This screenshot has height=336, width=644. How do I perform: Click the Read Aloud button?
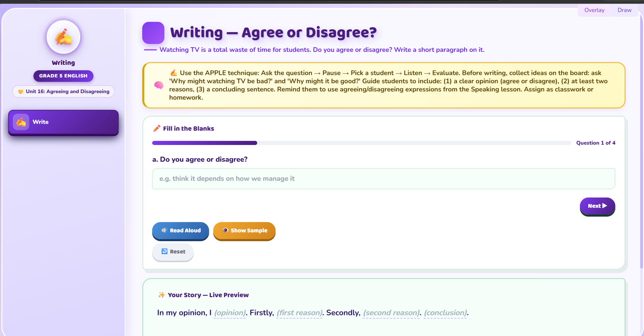pos(180,231)
